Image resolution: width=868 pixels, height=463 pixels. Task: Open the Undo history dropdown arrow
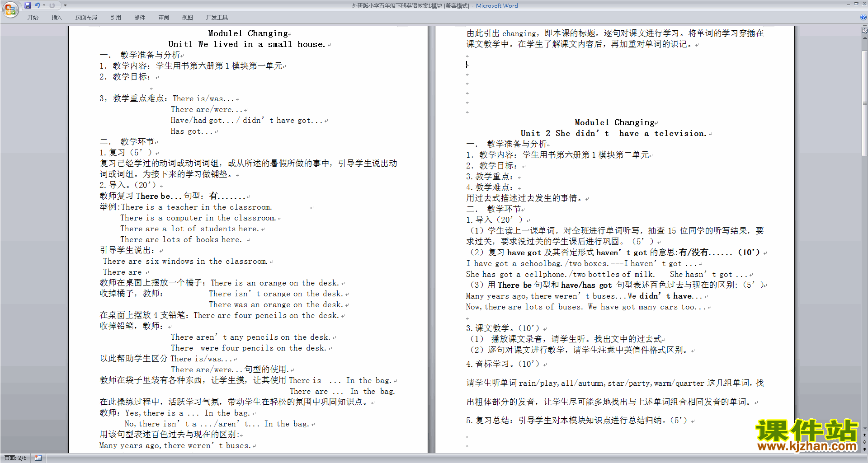point(44,5)
